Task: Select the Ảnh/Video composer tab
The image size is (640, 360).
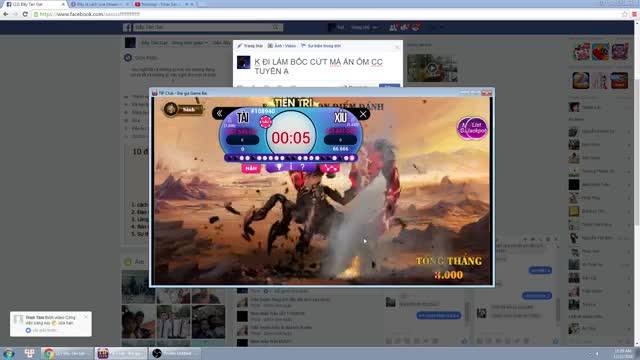Action: click(x=282, y=46)
